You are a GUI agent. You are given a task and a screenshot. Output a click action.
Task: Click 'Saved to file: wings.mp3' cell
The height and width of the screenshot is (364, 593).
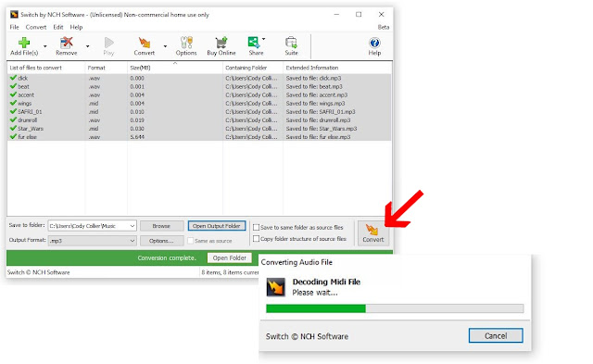(x=315, y=103)
